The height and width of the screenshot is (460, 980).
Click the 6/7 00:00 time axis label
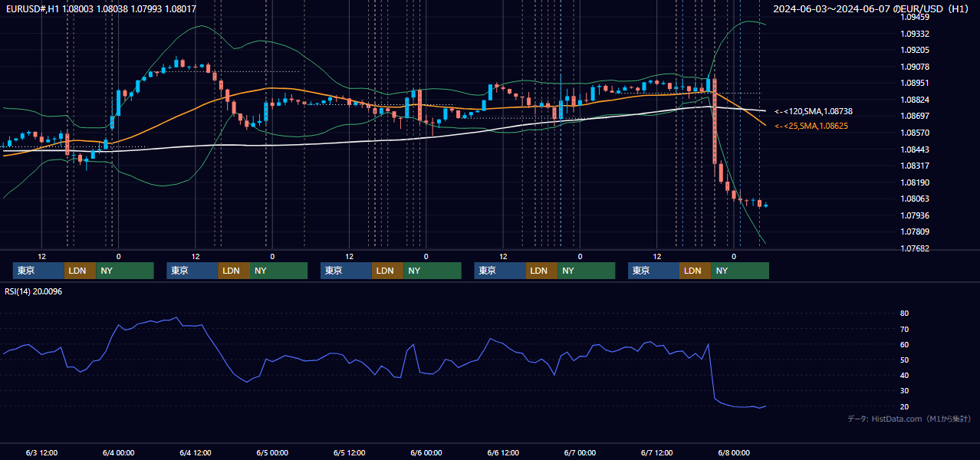tap(580, 452)
